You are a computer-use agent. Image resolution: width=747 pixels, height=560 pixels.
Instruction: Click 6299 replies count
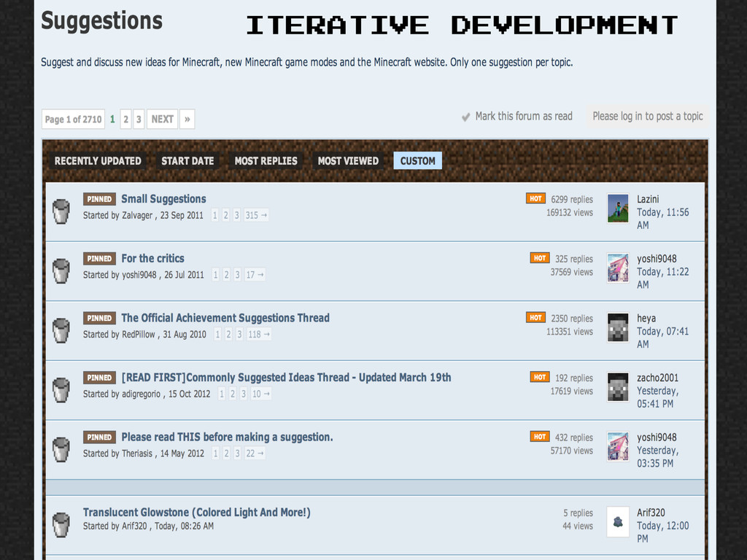(572, 200)
